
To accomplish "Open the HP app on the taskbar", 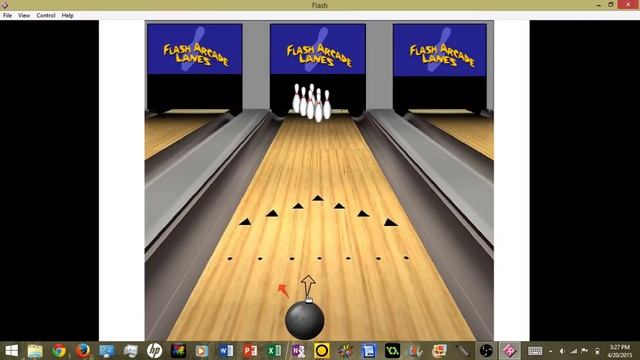I will (154, 351).
